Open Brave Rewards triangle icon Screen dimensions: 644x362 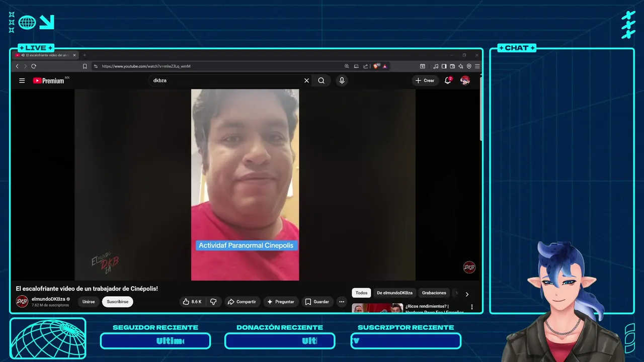[385, 66]
